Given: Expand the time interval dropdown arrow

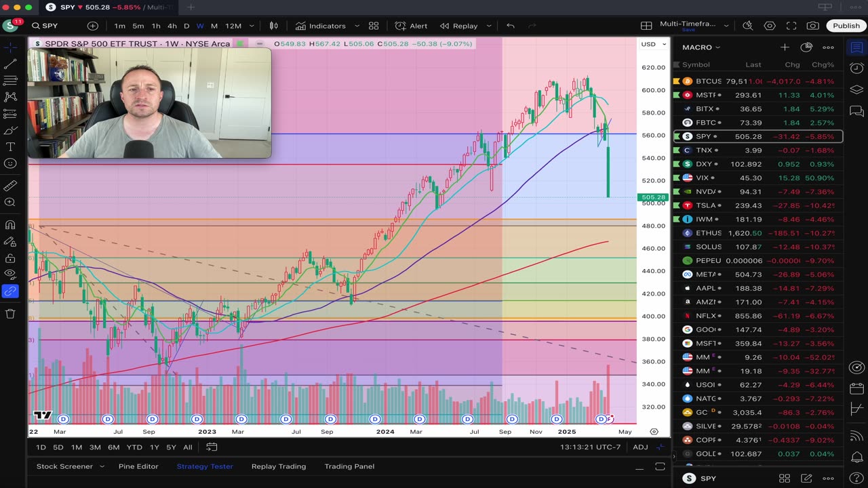Looking at the screenshot, I should point(252,26).
